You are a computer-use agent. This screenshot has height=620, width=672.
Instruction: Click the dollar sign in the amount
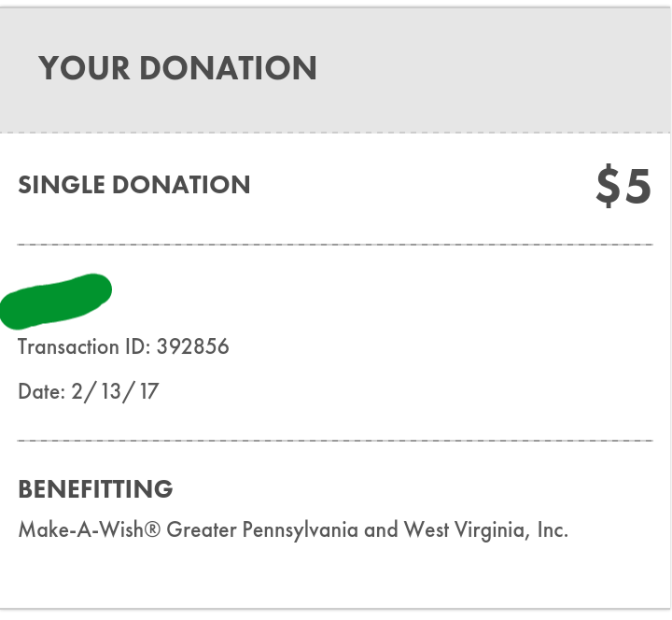tap(608, 186)
